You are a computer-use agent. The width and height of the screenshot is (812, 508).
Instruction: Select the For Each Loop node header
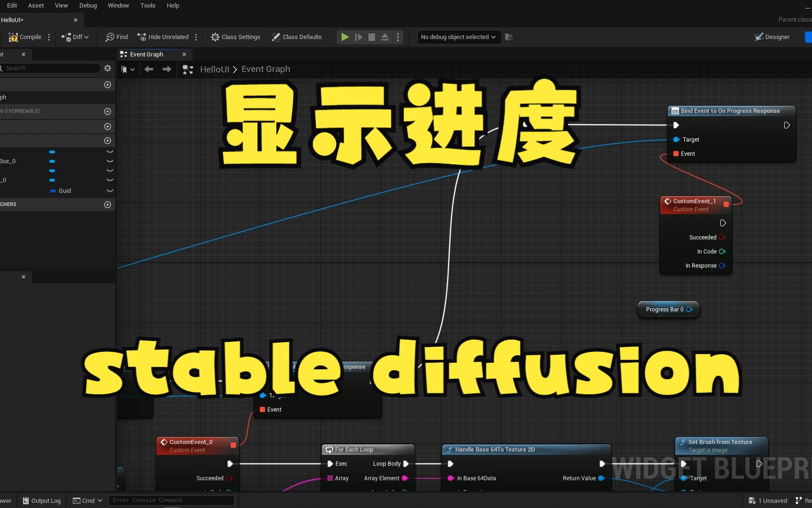(368, 450)
